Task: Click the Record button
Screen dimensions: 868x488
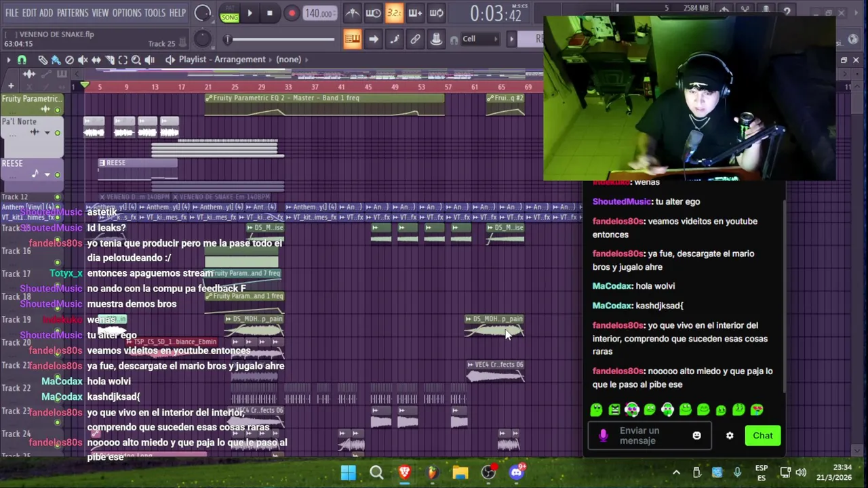Action: pyautogui.click(x=292, y=13)
